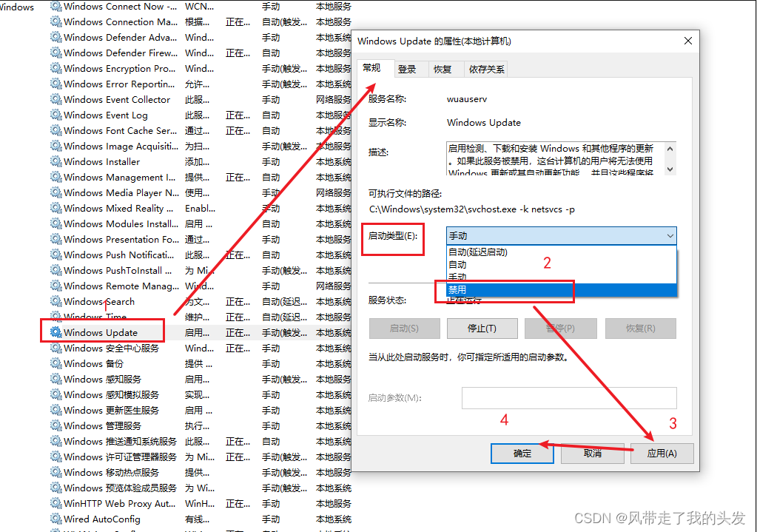Choose 禁用 option in startup type list
This screenshot has width=757, height=532.
click(x=561, y=289)
